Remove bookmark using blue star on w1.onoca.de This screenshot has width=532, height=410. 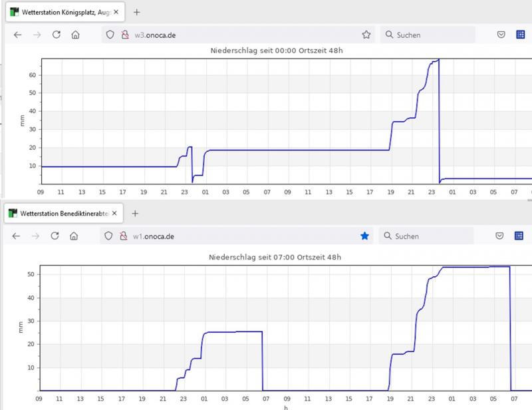click(x=364, y=236)
